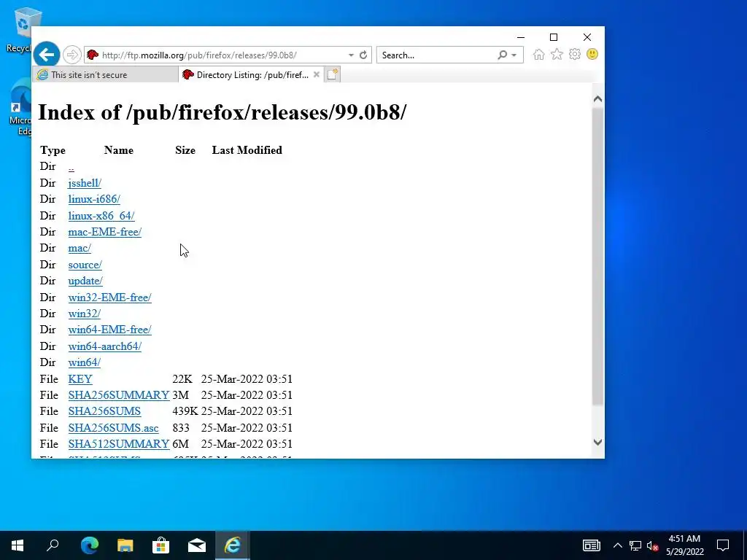This screenshot has height=560, width=747.
Task: Open the notification center icon
Action: 723,545
